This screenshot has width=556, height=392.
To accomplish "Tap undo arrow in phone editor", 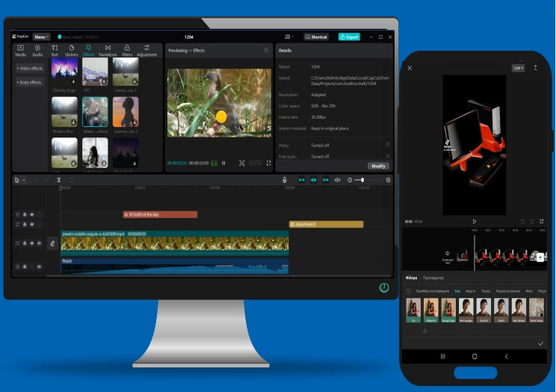I will coord(522,222).
